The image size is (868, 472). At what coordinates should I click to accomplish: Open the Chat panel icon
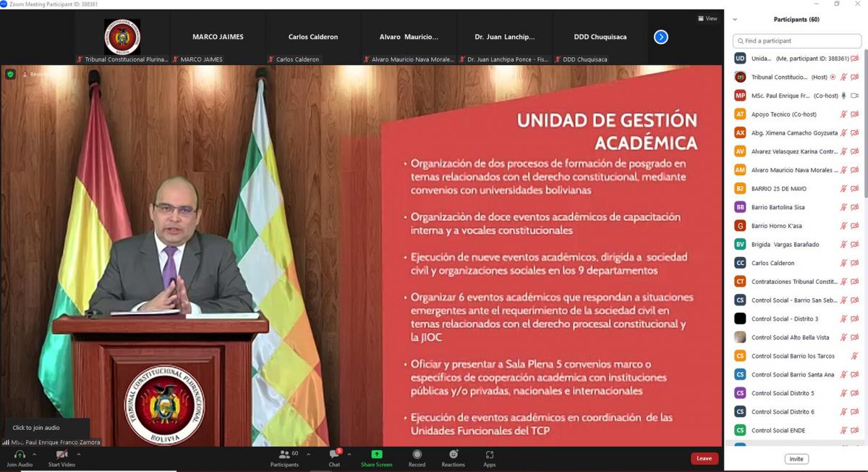pos(334,455)
